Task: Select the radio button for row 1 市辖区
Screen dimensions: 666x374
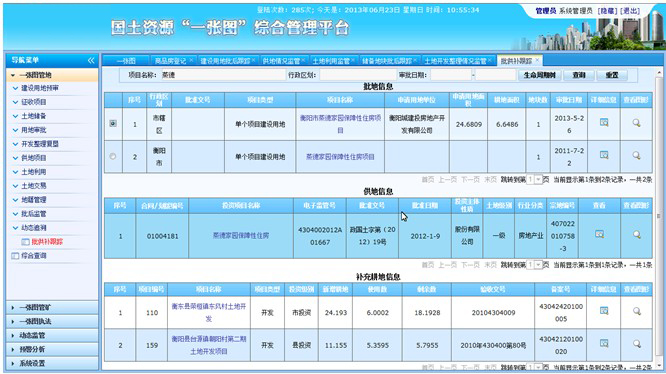Action: (113, 123)
